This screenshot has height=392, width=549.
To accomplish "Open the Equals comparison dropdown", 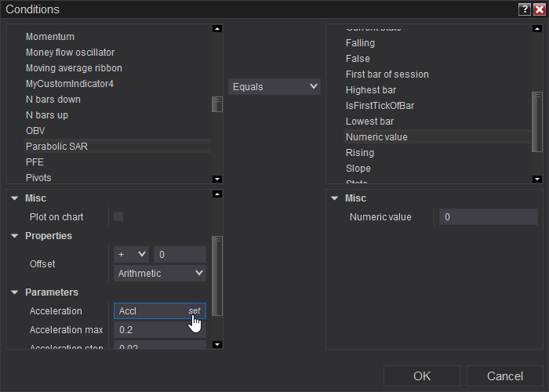I will click(274, 86).
